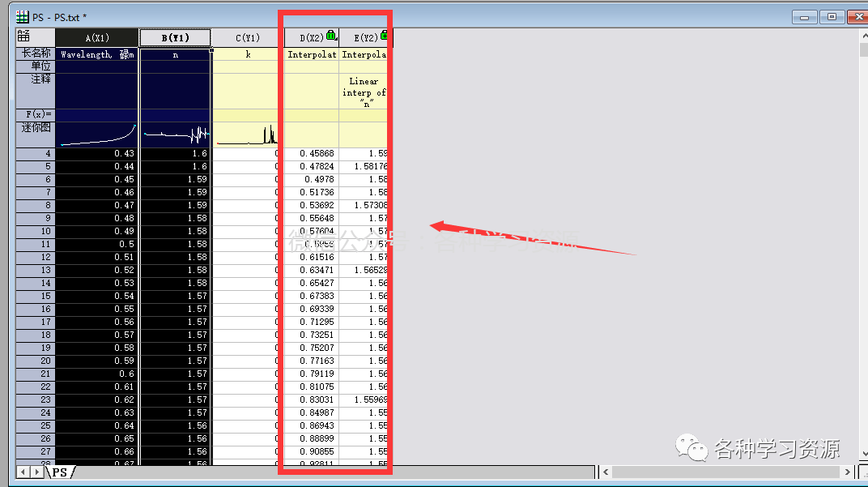The image size is (868, 487).
Task: Click the horizontal scrollbar right arrow
Action: [x=847, y=472]
